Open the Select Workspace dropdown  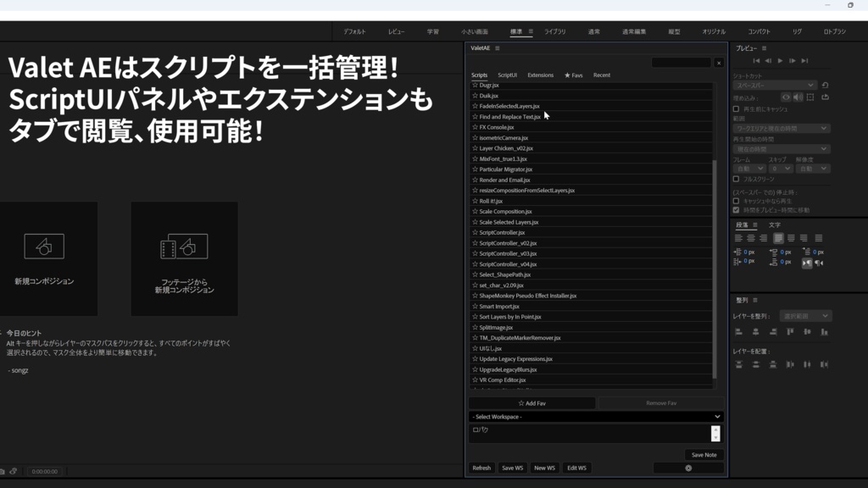[595, 416]
